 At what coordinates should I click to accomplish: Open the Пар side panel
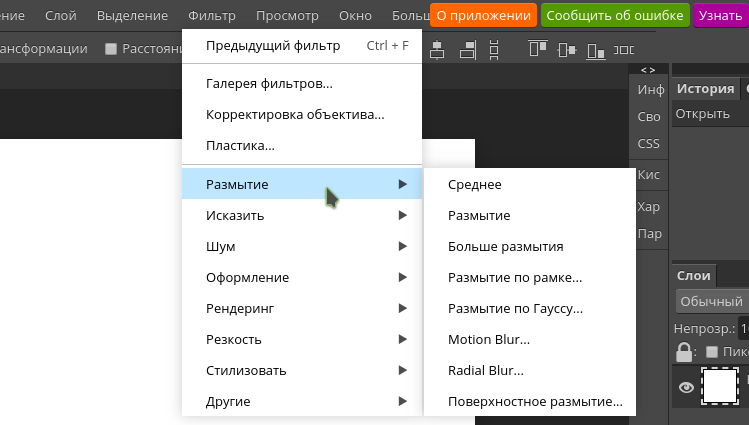649,234
